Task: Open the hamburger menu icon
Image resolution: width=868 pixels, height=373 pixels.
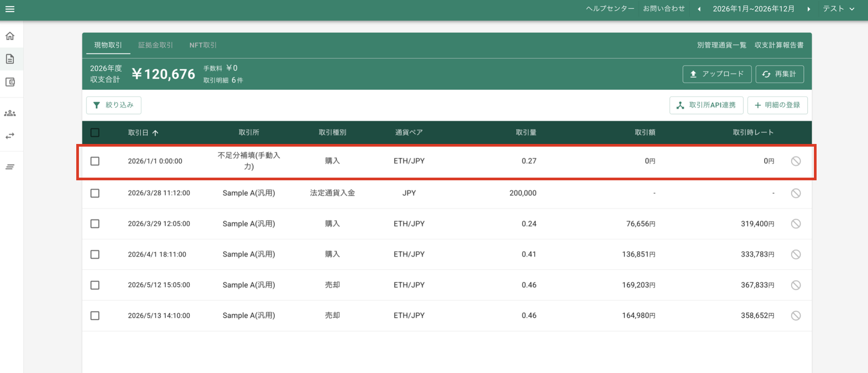Action: coord(10,9)
